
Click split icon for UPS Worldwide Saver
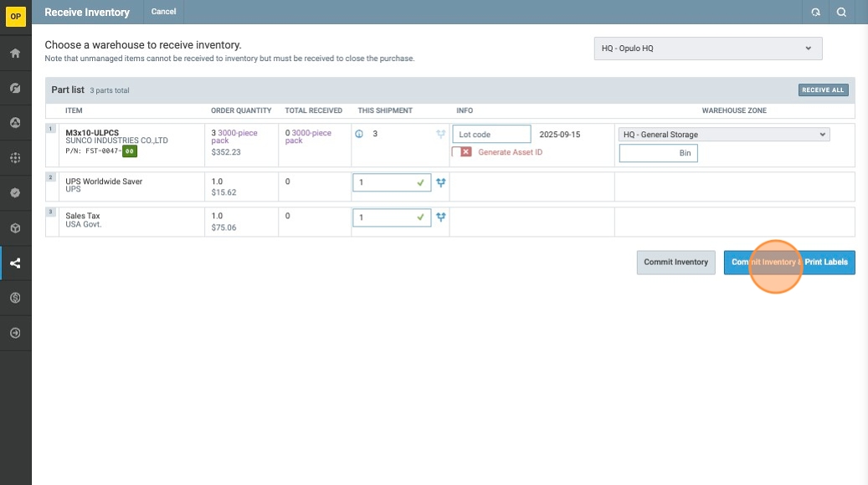[441, 182]
